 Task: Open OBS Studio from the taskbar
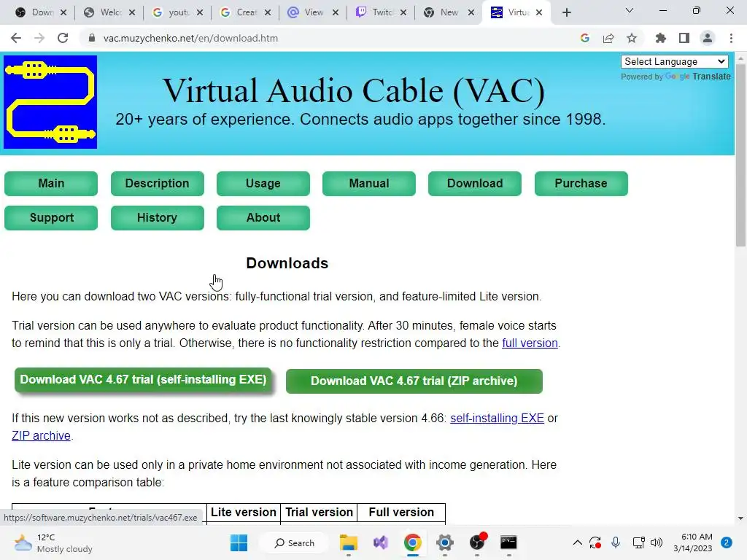click(x=477, y=542)
